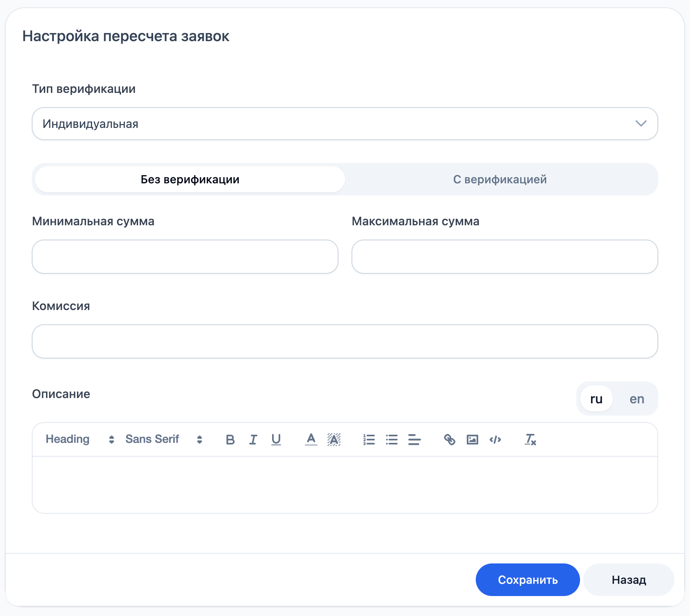Toggle bold formatting in description editor
This screenshot has height=616, width=690.
pos(230,440)
